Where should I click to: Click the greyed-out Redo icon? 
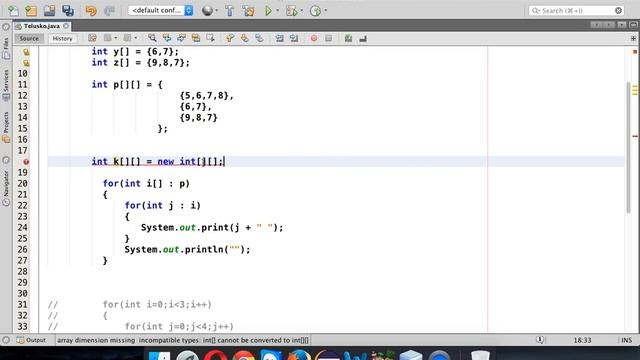click(109, 11)
